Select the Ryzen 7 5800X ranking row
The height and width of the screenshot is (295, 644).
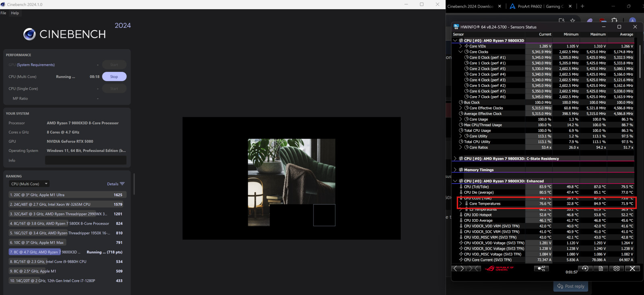tap(68, 223)
